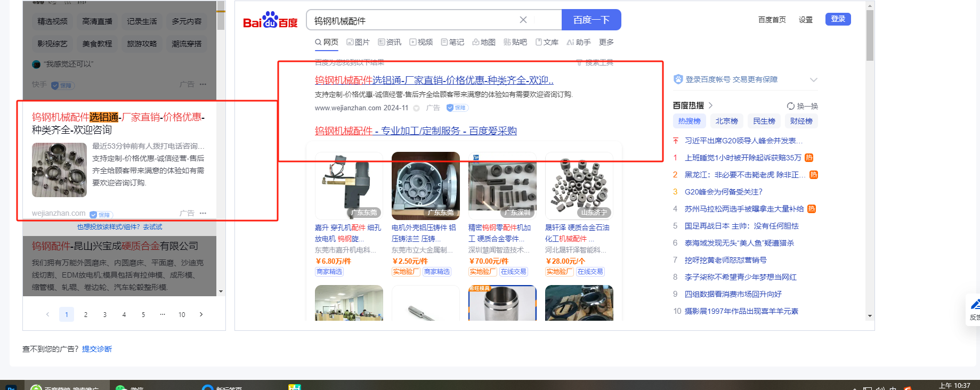
Task: Open the 去试试 link under the mobile ad
Action: (152, 227)
